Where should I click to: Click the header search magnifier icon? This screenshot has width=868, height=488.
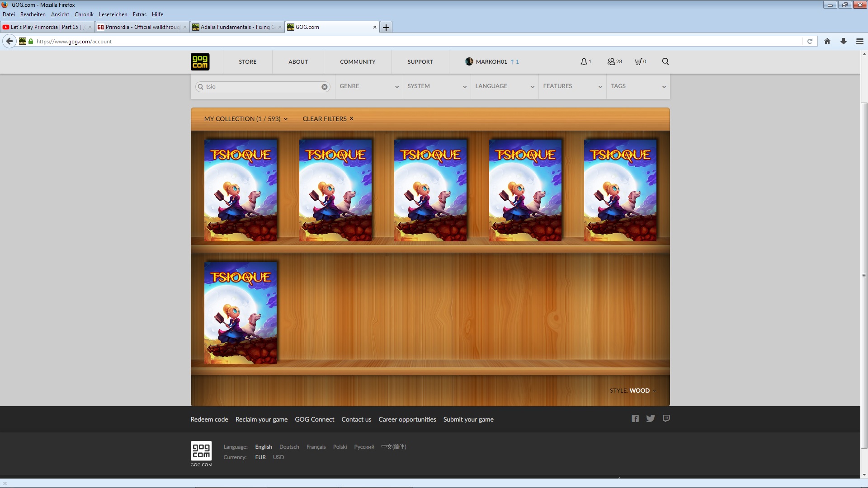(665, 62)
